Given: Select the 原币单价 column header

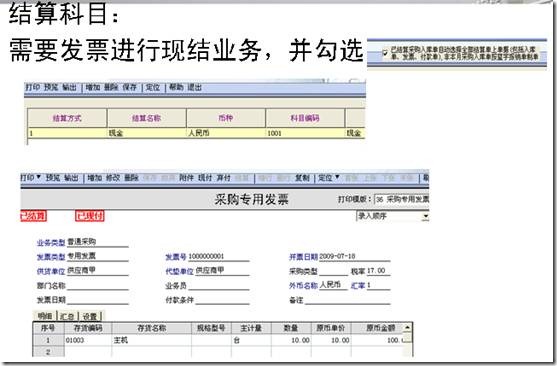Looking at the screenshot, I should click(x=331, y=328).
